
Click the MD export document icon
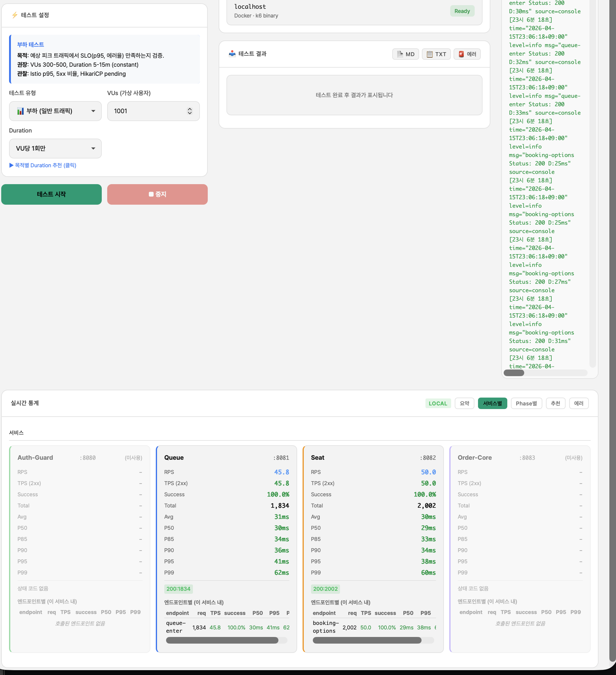[x=400, y=54]
